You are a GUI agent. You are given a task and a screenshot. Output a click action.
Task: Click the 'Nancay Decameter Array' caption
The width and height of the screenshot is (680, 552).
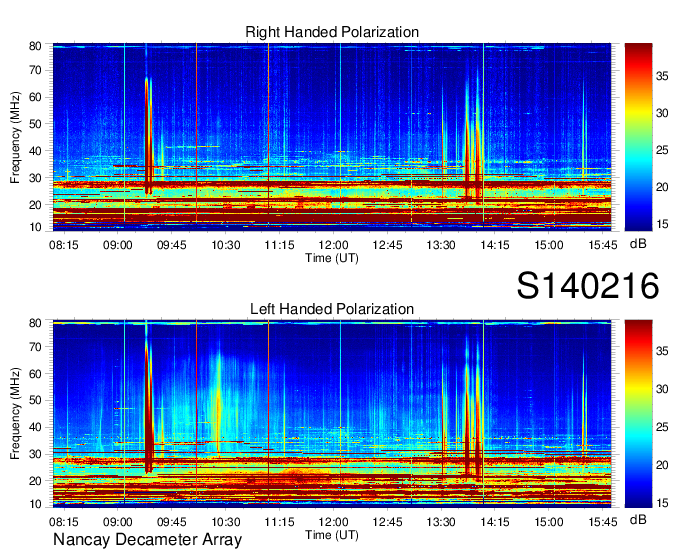[147, 540]
